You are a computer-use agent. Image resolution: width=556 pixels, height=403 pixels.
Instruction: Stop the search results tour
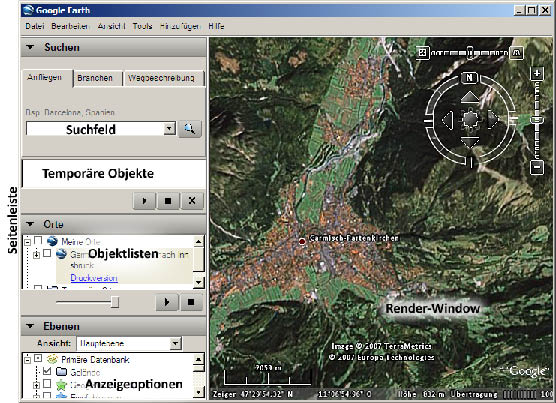click(x=168, y=201)
